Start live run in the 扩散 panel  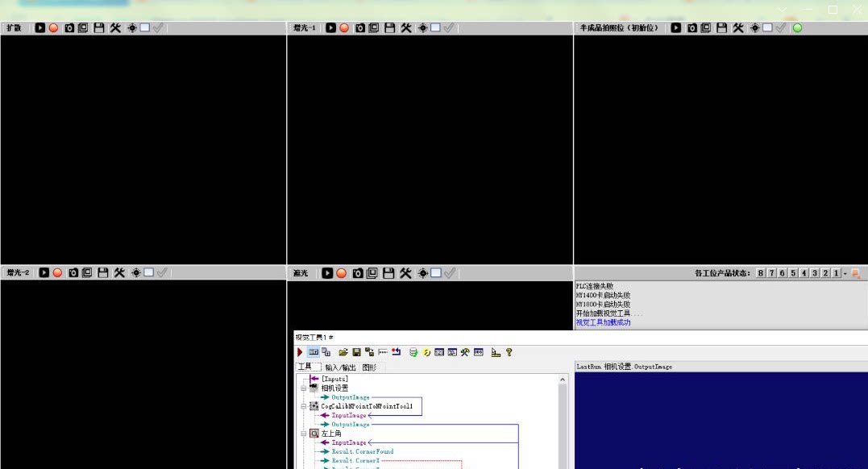tap(39, 27)
